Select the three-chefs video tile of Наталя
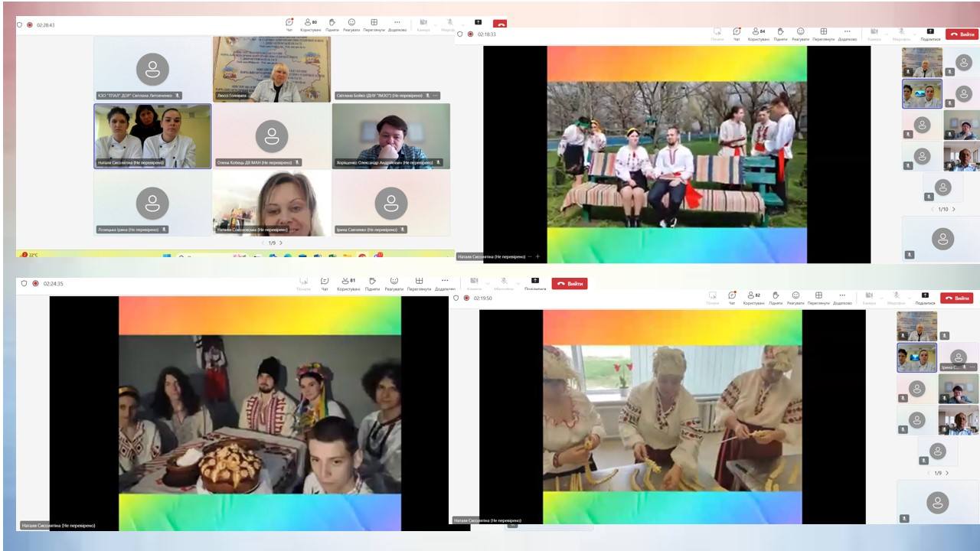Screen dimensions: 980x551 click(152, 135)
